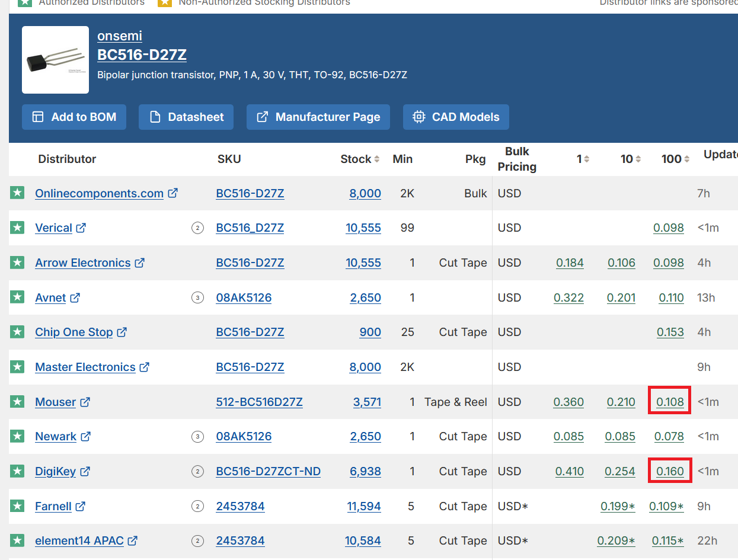Open the Verical distributor link

pos(53,228)
